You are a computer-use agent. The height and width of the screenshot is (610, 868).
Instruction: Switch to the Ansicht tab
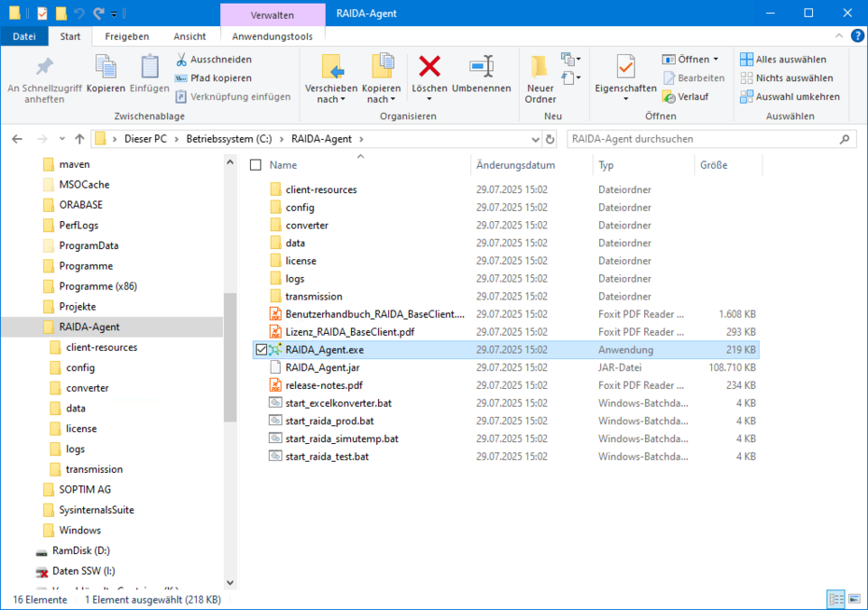189,36
